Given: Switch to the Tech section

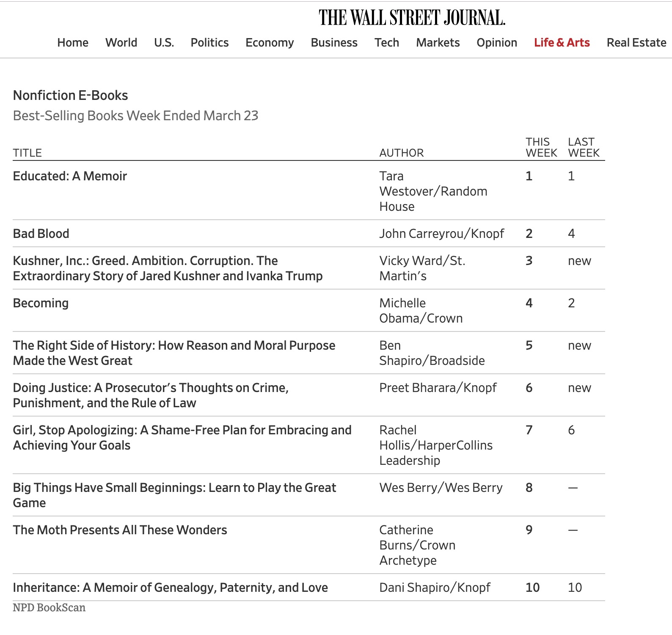Looking at the screenshot, I should (386, 43).
